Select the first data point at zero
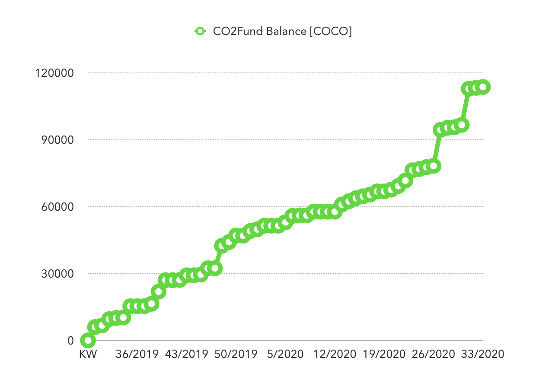The width and height of the screenshot is (536, 392). (88, 341)
